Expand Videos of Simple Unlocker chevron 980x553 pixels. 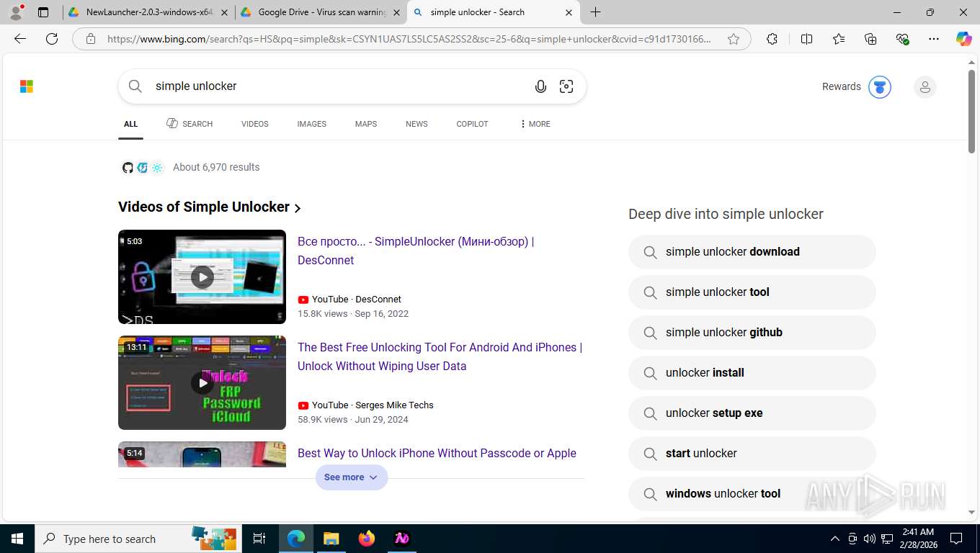click(x=298, y=208)
